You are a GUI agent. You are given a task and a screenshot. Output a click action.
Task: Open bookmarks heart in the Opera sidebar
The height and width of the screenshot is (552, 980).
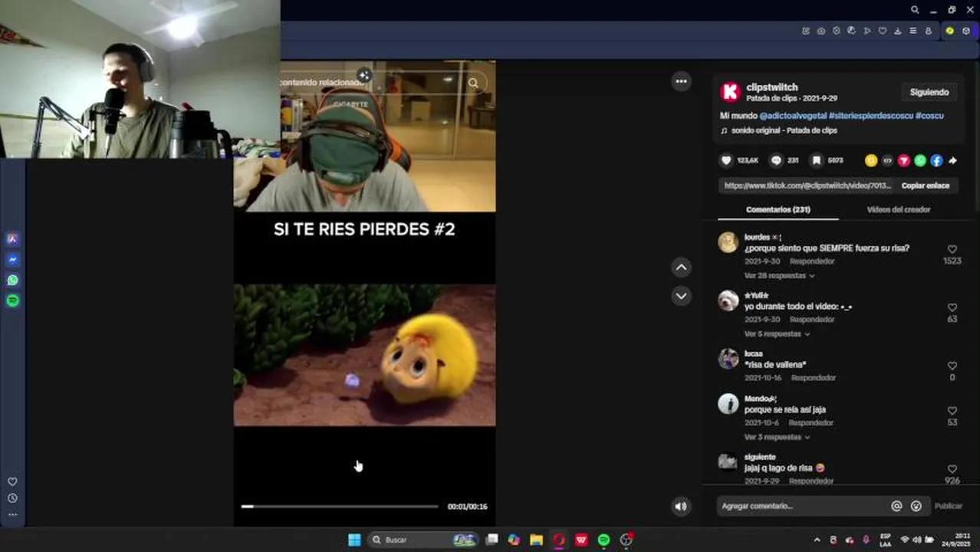(12, 481)
